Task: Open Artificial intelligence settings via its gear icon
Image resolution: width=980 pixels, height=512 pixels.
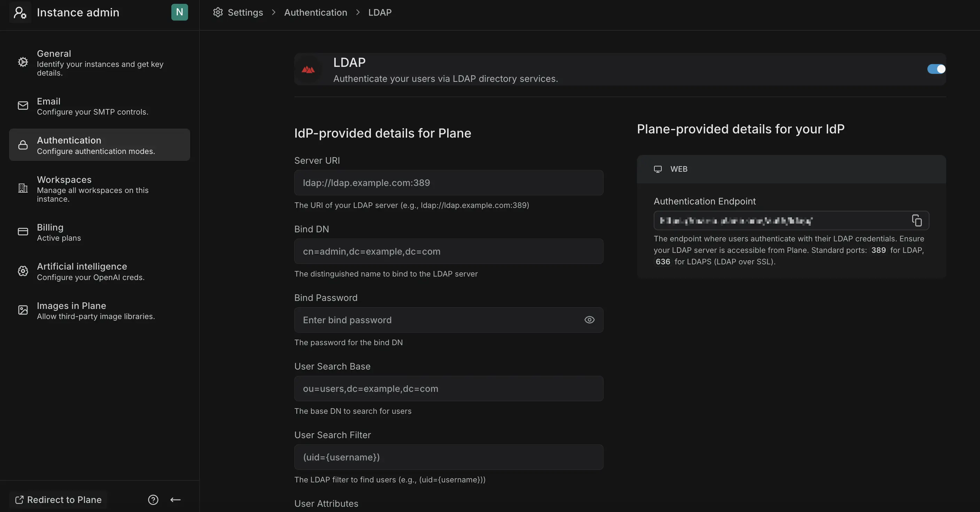Action: click(22, 271)
